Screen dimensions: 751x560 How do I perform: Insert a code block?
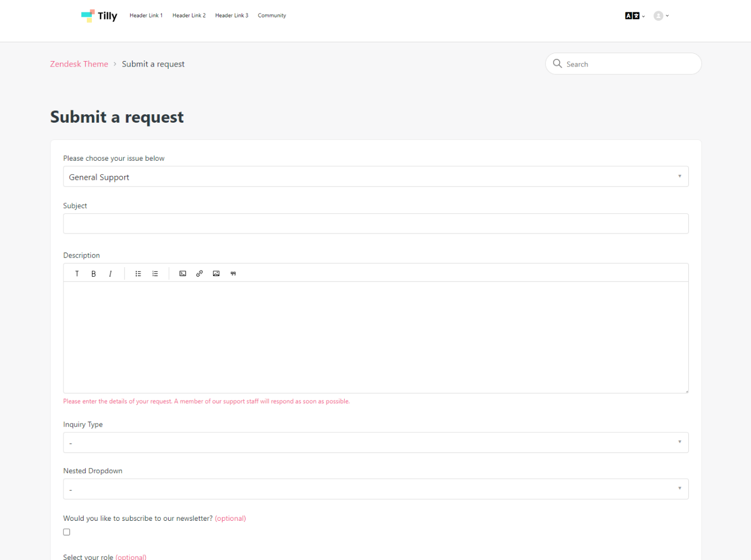[x=183, y=274]
